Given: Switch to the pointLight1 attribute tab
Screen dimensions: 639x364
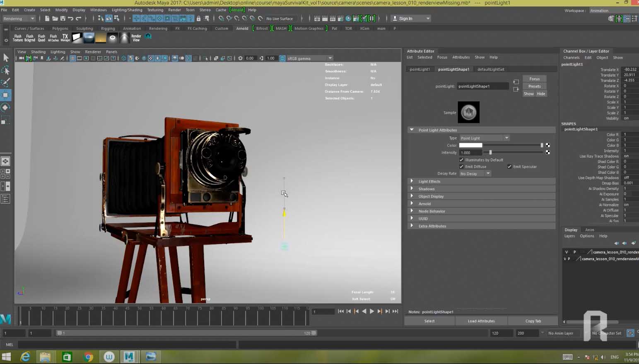Looking at the screenshot, I should click(x=420, y=69).
